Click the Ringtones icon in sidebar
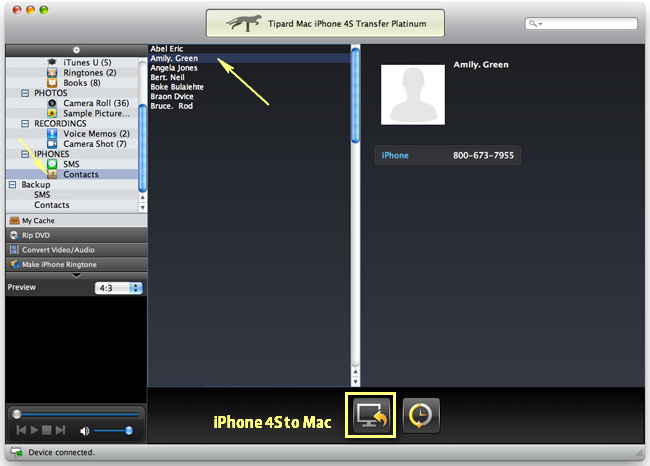The image size is (650, 466). [x=52, y=73]
